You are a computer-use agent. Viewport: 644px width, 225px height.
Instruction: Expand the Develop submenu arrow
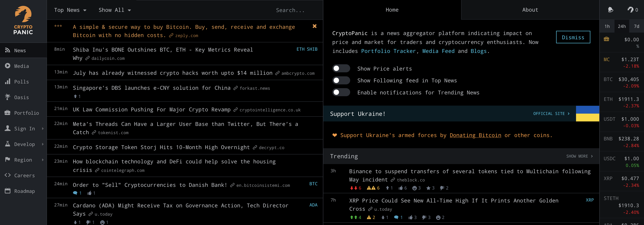[43, 144]
